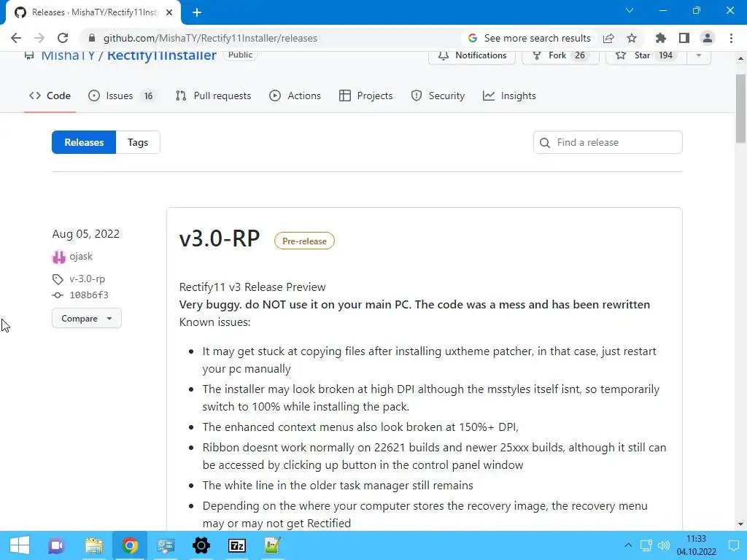
Task: Click the Notifications button
Action: click(472, 55)
